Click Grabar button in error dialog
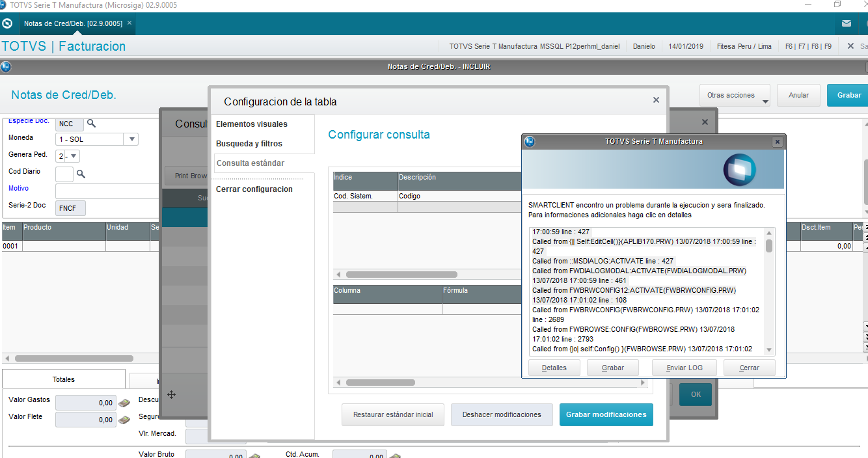 click(613, 368)
